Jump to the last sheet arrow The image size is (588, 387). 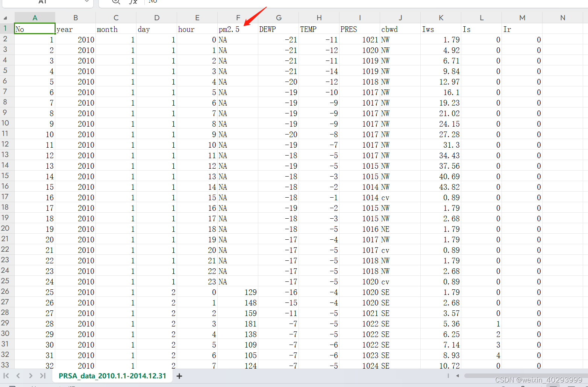pyautogui.click(x=42, y=376)
